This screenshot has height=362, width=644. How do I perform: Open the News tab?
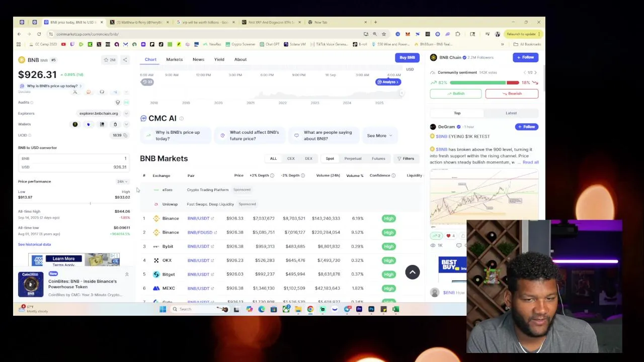click(198, 59)
